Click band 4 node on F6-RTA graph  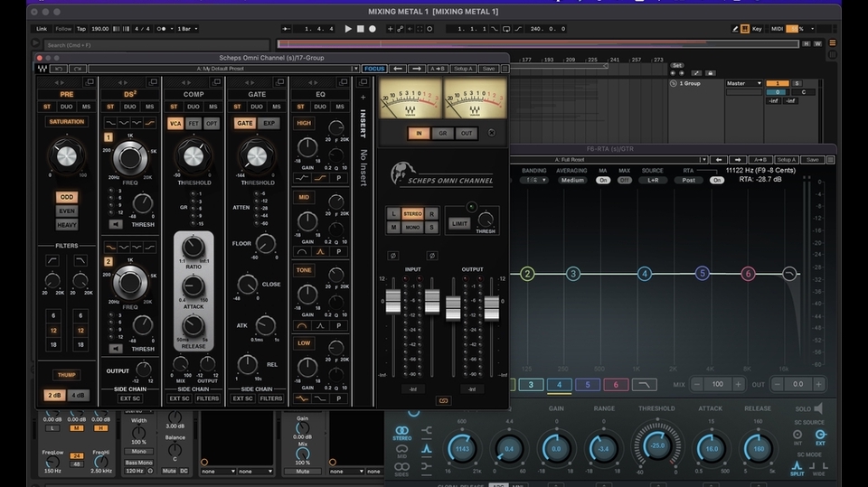point(645,274)
